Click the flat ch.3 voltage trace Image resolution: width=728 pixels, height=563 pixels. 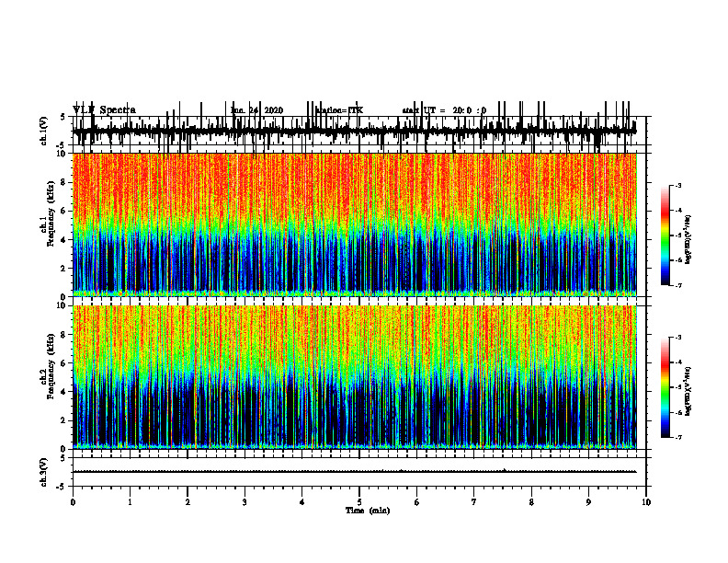tap(354, 472)
